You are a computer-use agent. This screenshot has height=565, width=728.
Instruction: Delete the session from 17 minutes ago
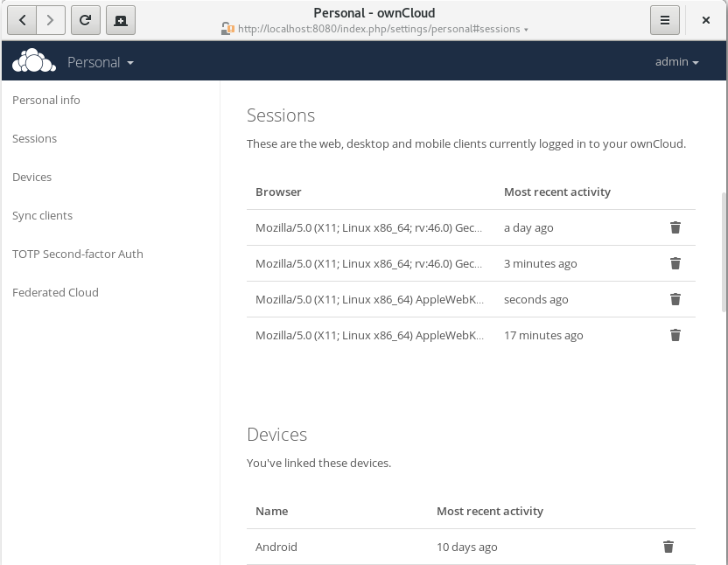675,335
